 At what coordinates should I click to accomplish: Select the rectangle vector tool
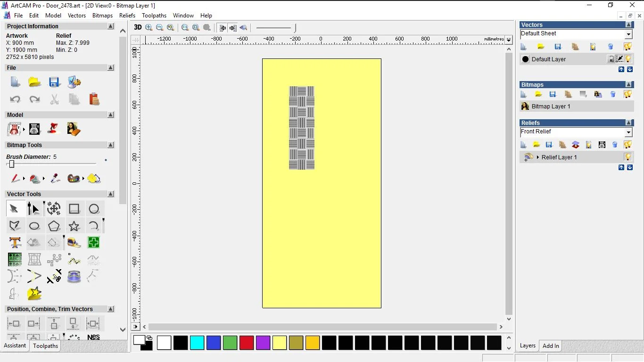click(74, 209)
